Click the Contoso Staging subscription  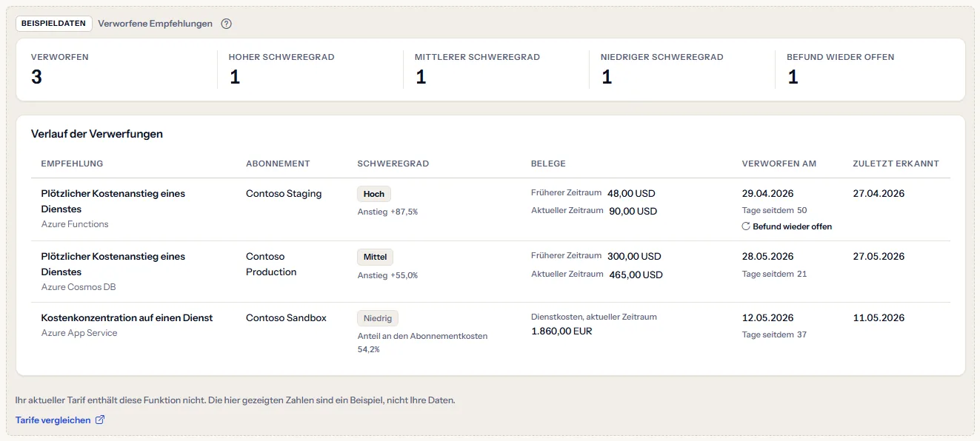pyautogui.click(x=284, y=194)
